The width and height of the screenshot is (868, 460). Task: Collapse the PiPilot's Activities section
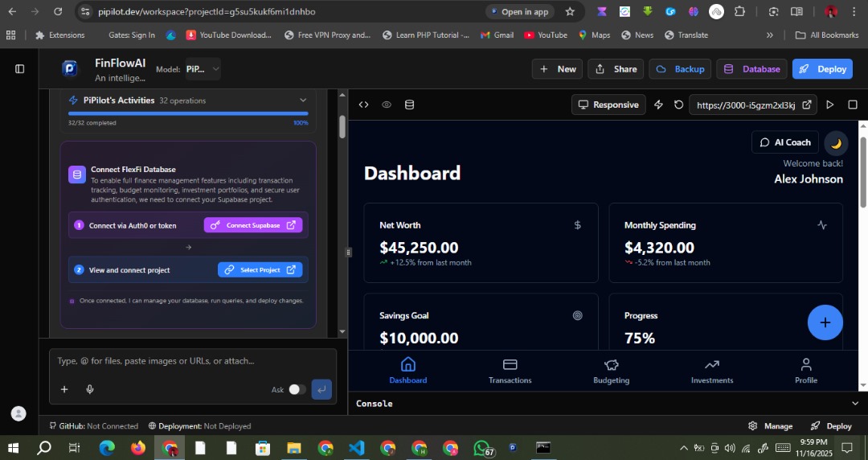point(303,101)
